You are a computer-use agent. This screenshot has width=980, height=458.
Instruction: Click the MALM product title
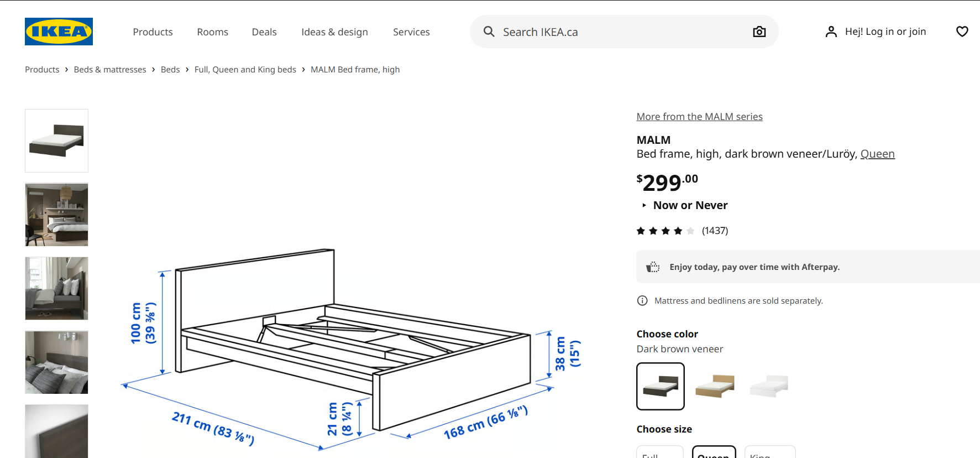(x=653, y=140)
